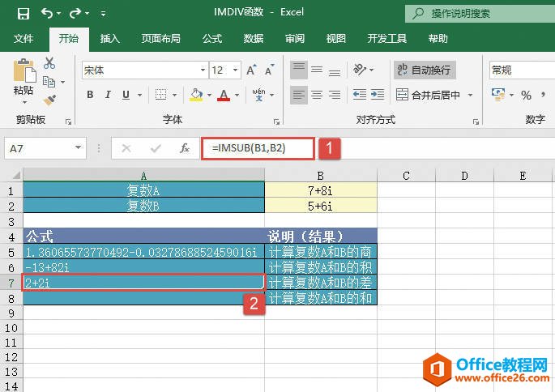The image size is (555, 392).
Task: Click the Format Painter brush icon
Action: tap(50, 100)
